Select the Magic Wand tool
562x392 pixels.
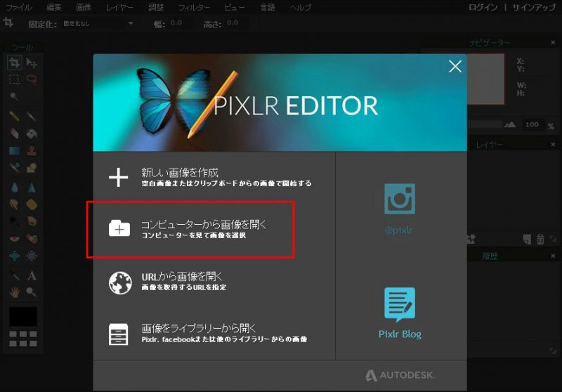(x=14, y=96)
